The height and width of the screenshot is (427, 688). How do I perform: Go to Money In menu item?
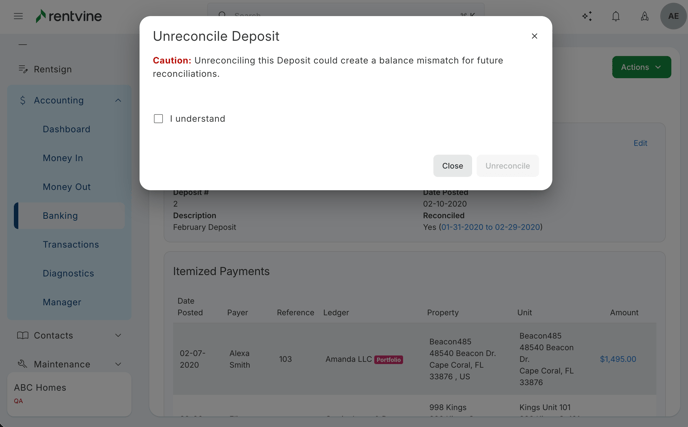pyautogui.click(x=63, y=158)
